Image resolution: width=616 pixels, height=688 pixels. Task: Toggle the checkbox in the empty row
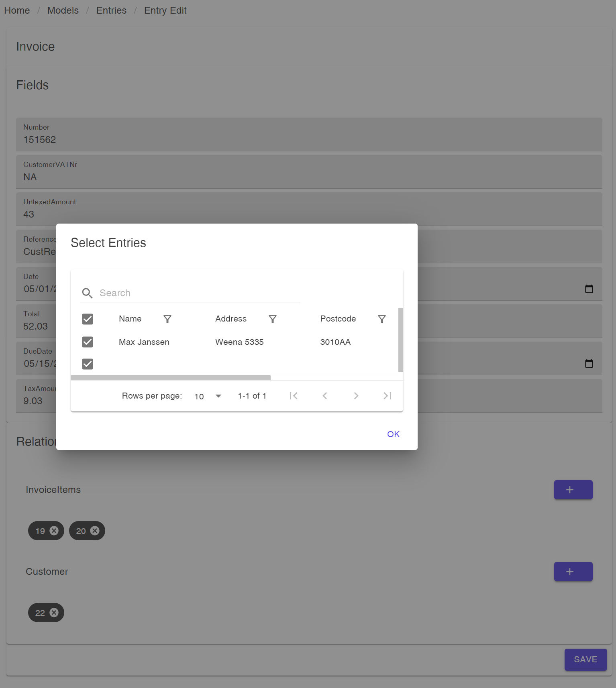click(88, 364)
